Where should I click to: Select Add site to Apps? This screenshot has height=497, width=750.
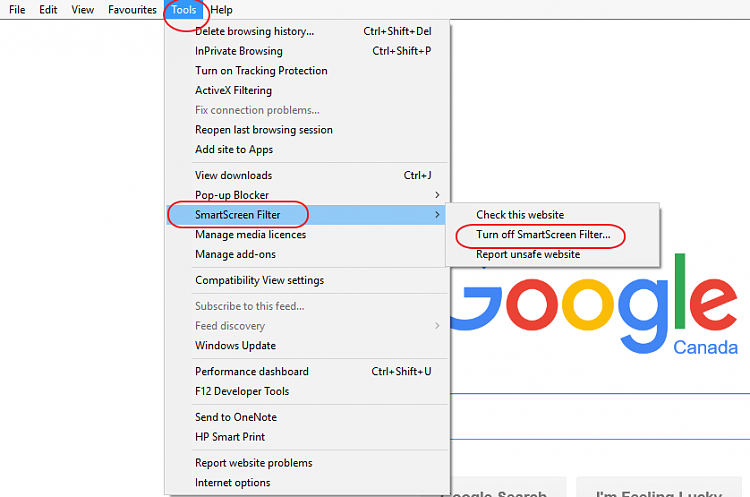[306, 149]
